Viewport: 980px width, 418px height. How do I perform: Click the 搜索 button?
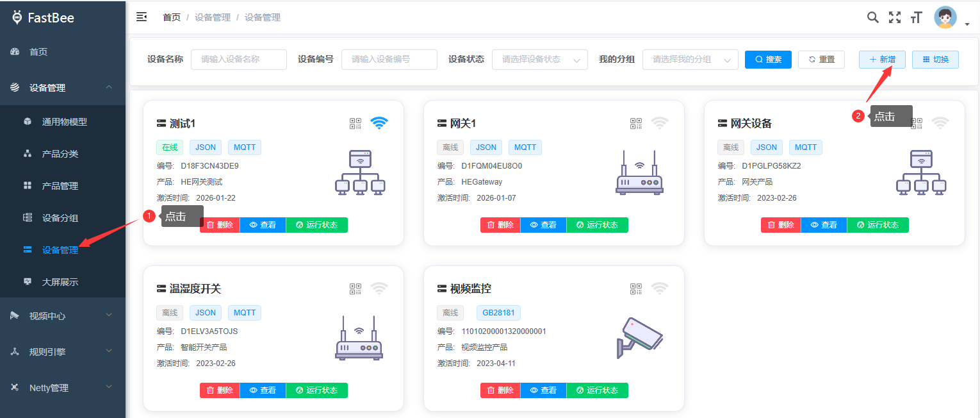pos(768,59)
